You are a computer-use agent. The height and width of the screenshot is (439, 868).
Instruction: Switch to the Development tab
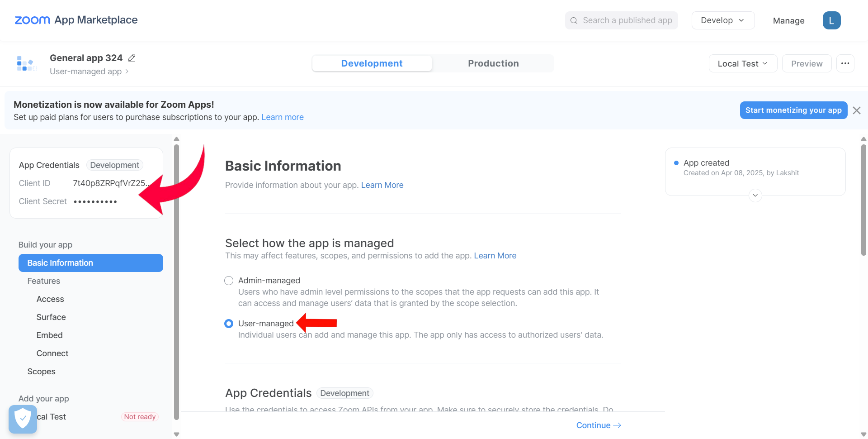[372, 63]
